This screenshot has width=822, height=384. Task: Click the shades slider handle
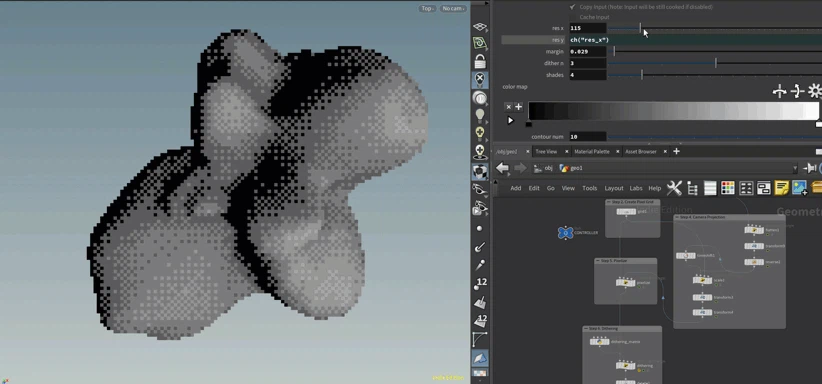(642, 74)
